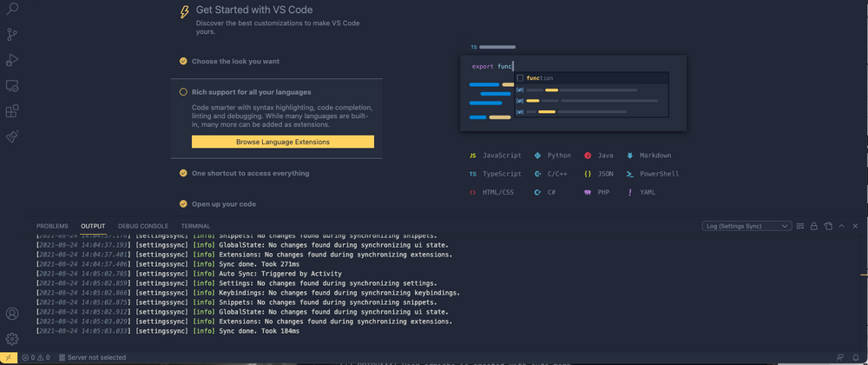Clear the output log
This screenshot has width=868, height=365.
click(x=799, y=226)
